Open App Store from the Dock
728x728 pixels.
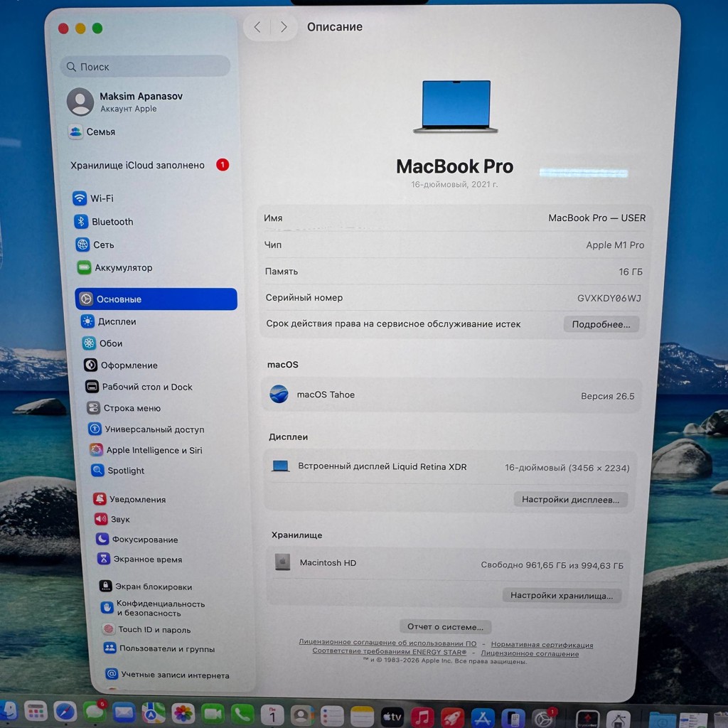483,718
